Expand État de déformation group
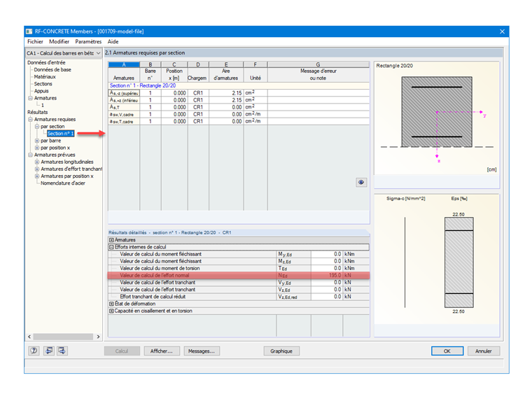 pyautogui.click(x=111, y=304)
